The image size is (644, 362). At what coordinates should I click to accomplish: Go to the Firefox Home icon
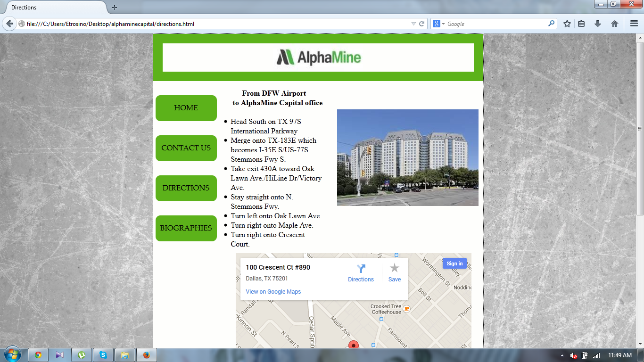615,24
